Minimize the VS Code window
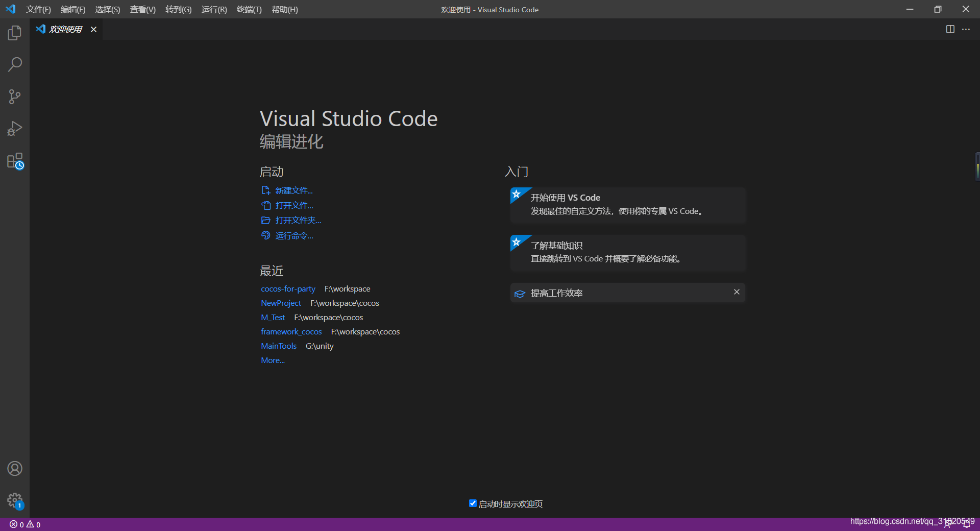 point(910,9)
